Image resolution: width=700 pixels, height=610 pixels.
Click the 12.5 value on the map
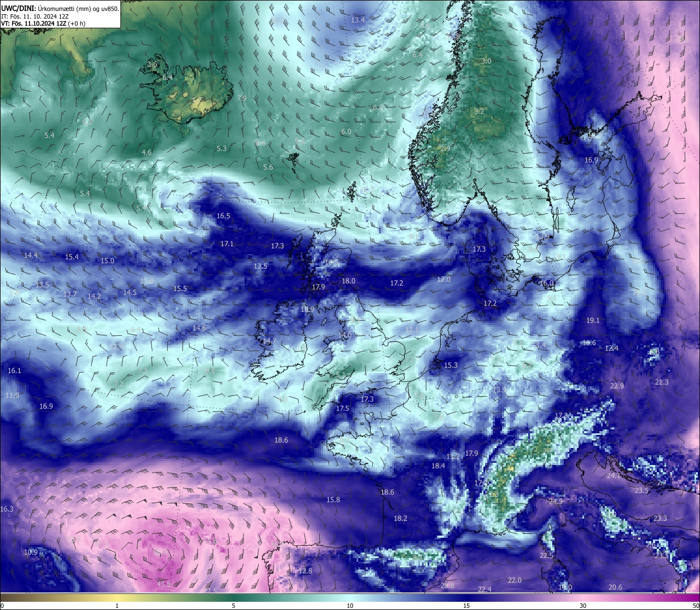pos(260,266)
